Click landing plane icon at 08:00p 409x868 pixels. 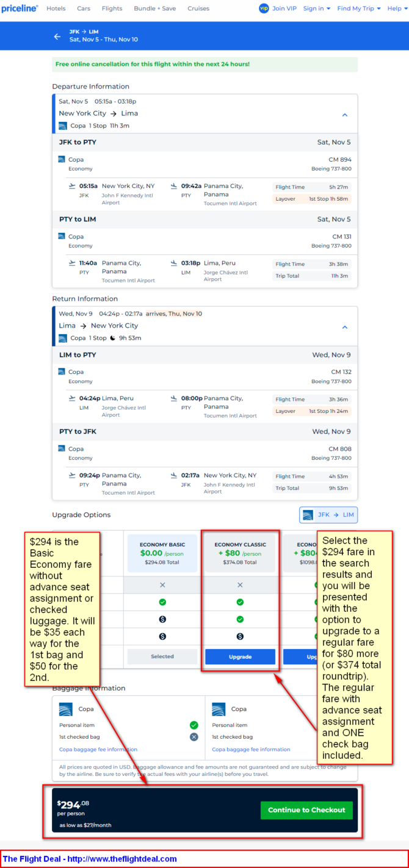[x=174, y=398]
